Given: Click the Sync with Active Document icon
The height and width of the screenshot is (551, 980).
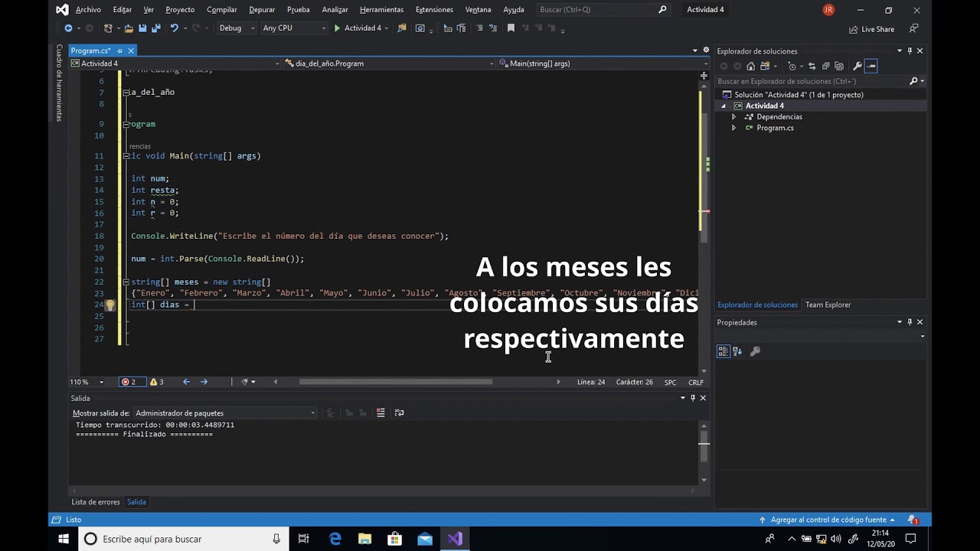Looking at the screenshot, I should pyautogui.click(x=812, y=66).
